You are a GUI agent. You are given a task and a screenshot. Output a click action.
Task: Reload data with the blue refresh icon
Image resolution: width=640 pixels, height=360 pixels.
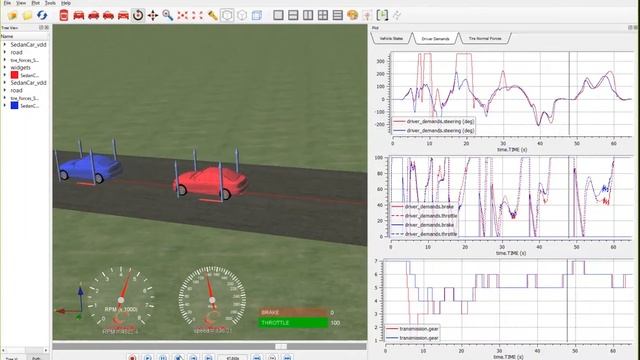tap(42, 16)
